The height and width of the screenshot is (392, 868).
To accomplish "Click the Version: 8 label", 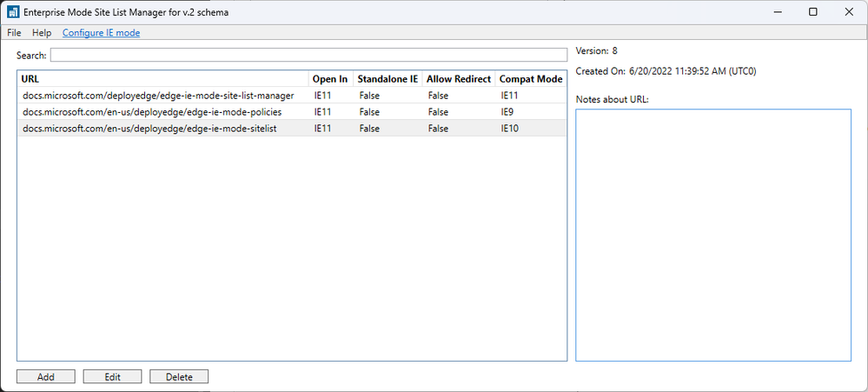I will click(x=597, y=51).
